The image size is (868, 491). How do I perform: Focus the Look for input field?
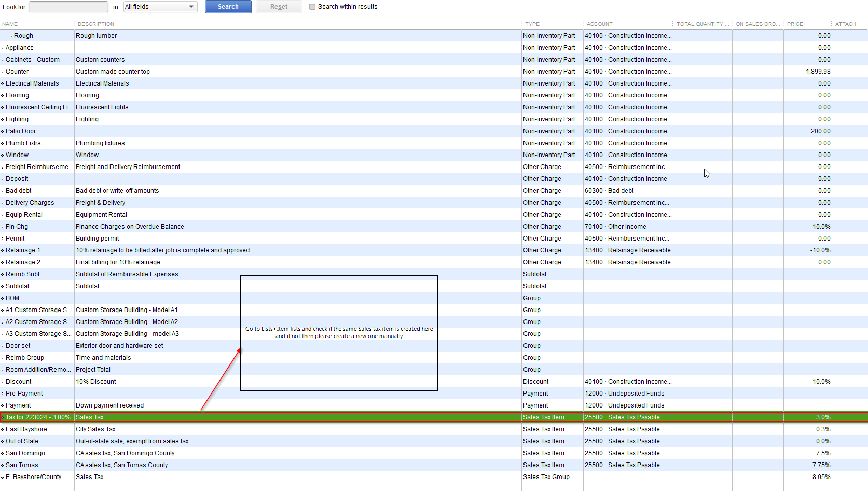click(x=68, y=7)
